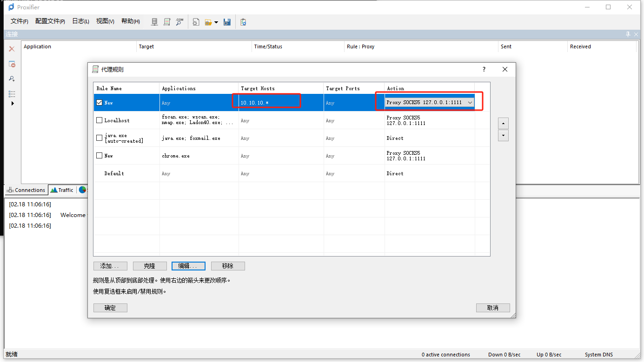The height and width of the screenshot is (362, 644).
Task: Click the save profile floppy disk icon
Action: (227, 22)
